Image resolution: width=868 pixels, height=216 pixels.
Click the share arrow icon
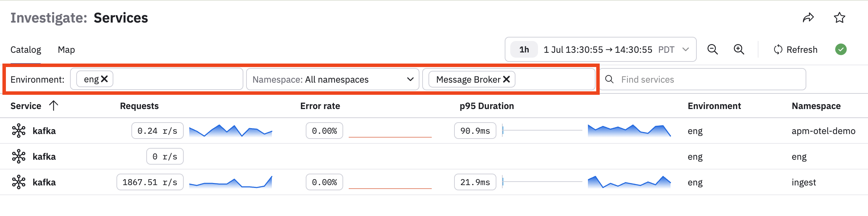tap(808, 18)
